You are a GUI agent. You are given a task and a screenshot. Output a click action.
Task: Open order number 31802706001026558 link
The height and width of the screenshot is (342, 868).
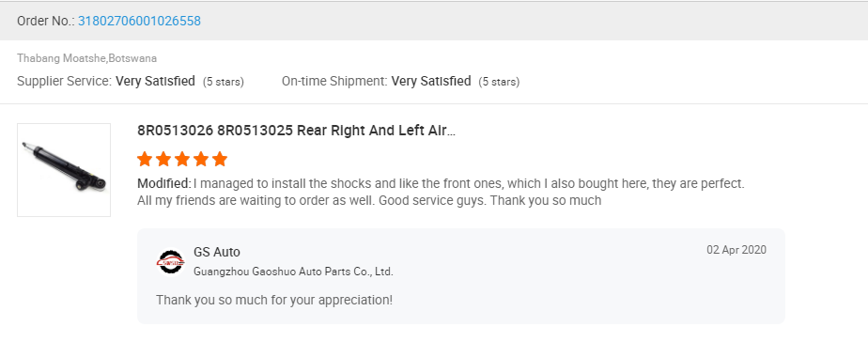click(139, 21)
